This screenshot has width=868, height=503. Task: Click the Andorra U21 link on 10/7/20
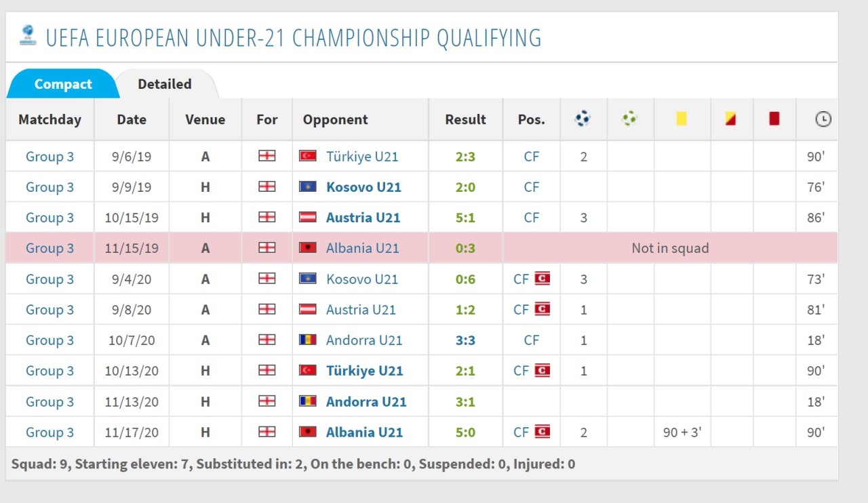pyautogui.click(x=363, y=340)
